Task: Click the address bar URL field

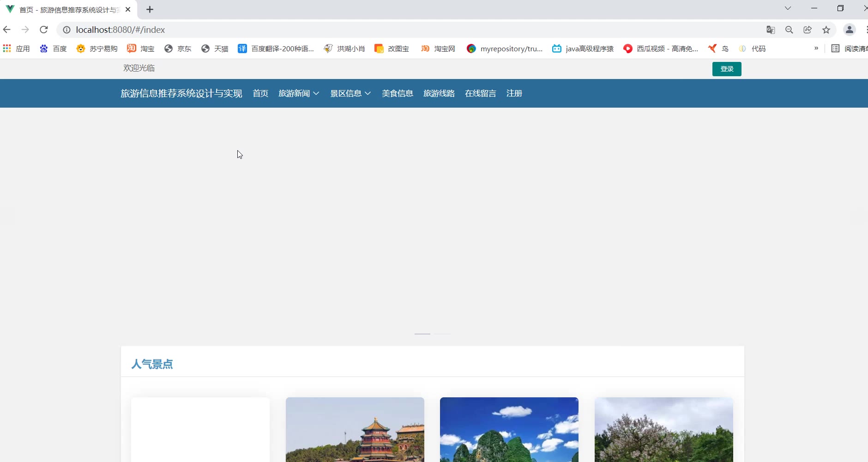Action: pos(416,30)
